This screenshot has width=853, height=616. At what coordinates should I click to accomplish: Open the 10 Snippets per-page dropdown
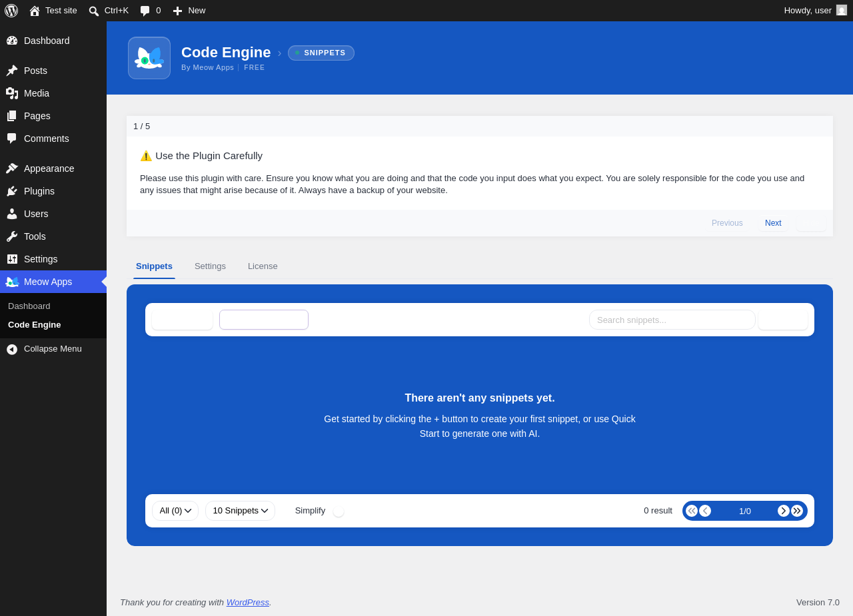coord(240,511)
